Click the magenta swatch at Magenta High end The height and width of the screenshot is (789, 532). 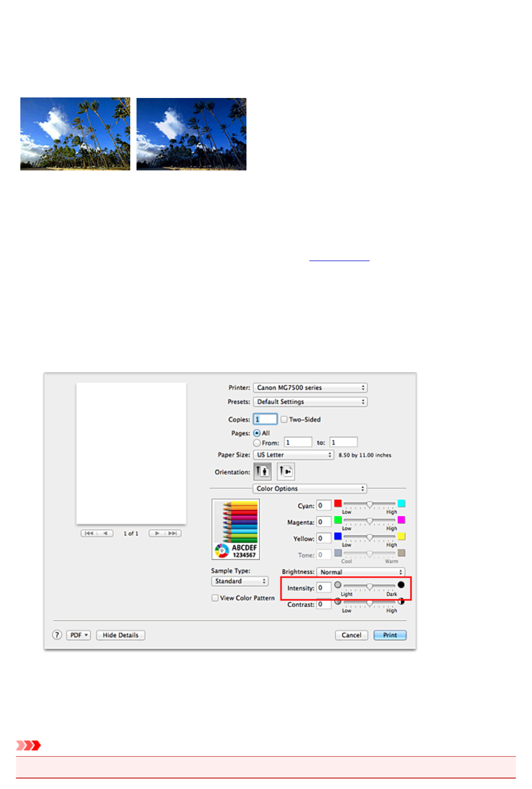click(x=401, y=520)
